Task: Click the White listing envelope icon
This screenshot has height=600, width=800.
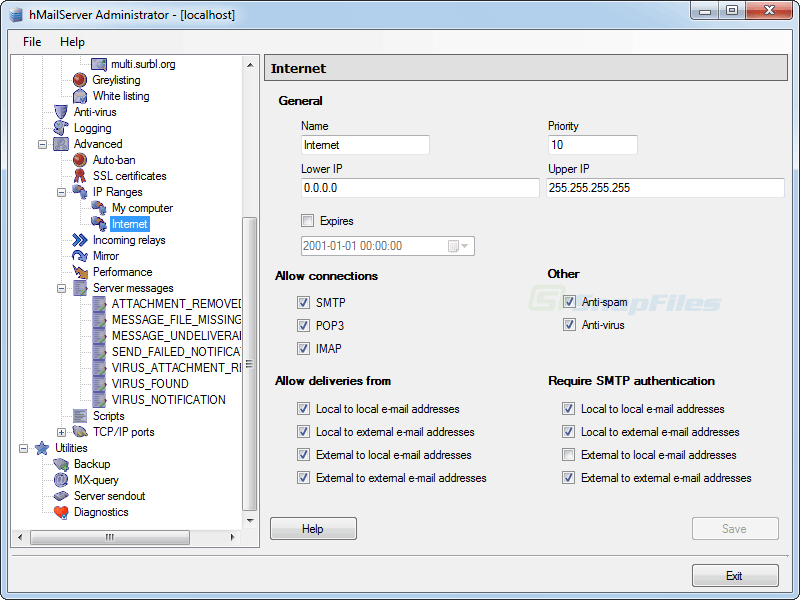Action: pos(80,96)
